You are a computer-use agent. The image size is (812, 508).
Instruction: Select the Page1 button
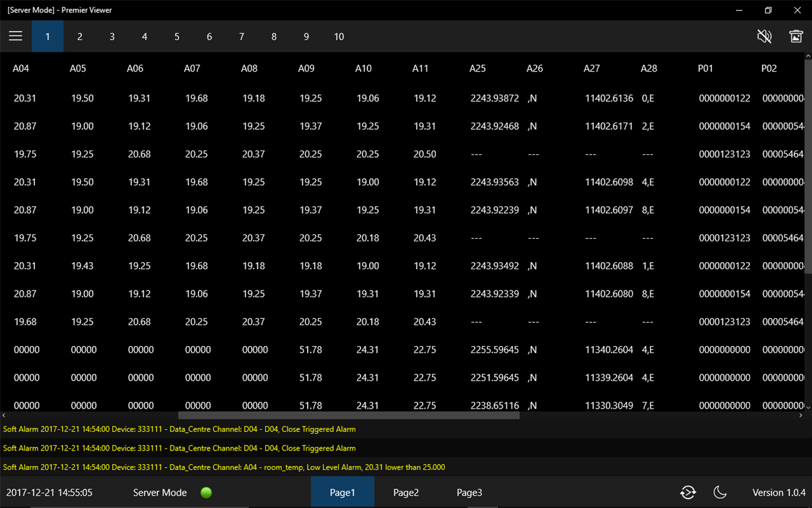coord(342,492)
